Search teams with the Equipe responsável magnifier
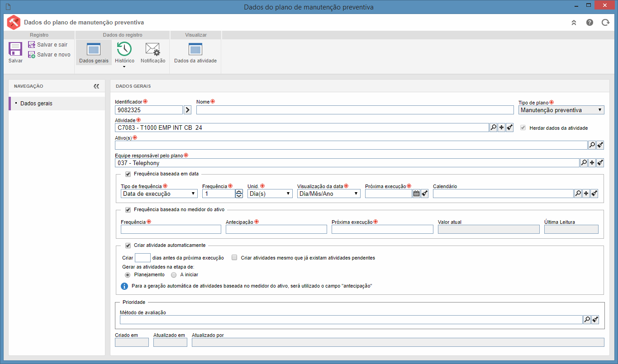The width and height of the screenshot is (618, 364). (584, 163)
